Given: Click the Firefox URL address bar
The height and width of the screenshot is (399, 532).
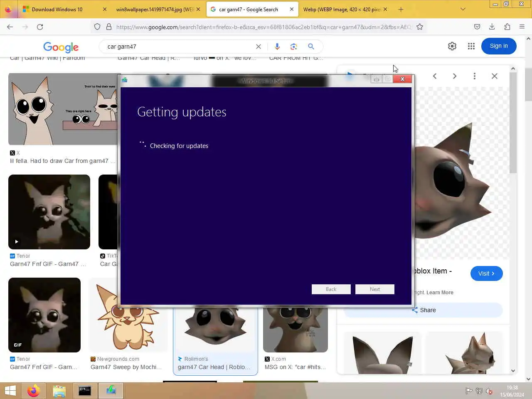Looking at the screenshot, I should point(264,27).
